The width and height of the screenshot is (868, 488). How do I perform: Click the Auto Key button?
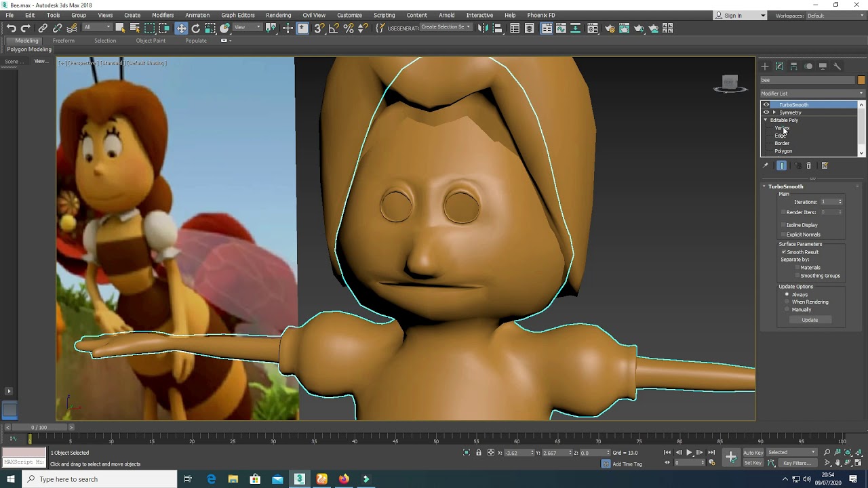753,452
